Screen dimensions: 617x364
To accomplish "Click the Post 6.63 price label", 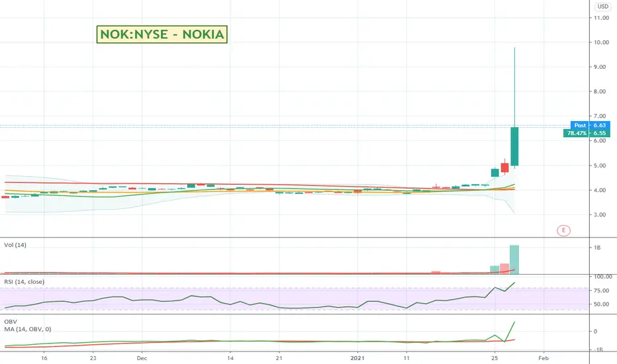I will click(x=591, y=125).
